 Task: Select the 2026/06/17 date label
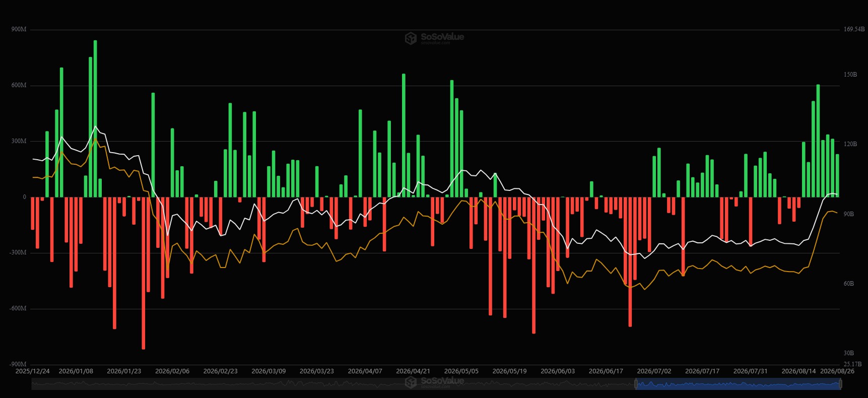click(x=606, y=371)
